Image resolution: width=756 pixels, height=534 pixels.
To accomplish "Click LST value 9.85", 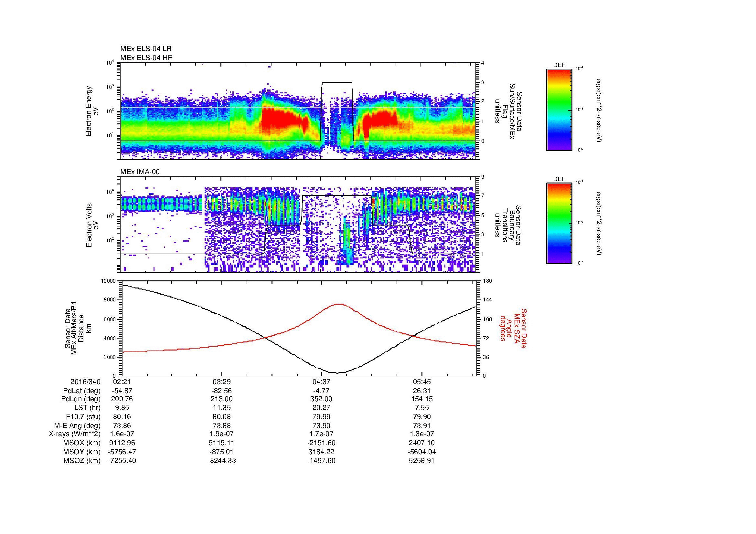I will 122,408.
